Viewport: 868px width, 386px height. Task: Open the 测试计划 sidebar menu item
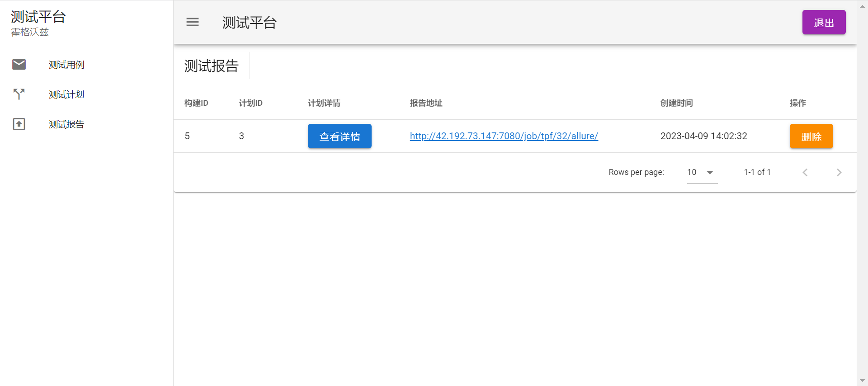(66, 94)
